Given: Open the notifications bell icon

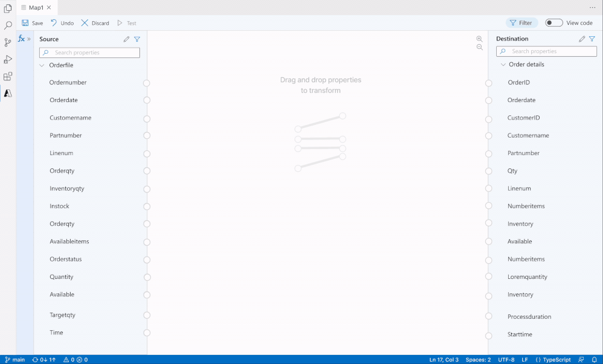Looking at the screenshot, I should point(594,360).
